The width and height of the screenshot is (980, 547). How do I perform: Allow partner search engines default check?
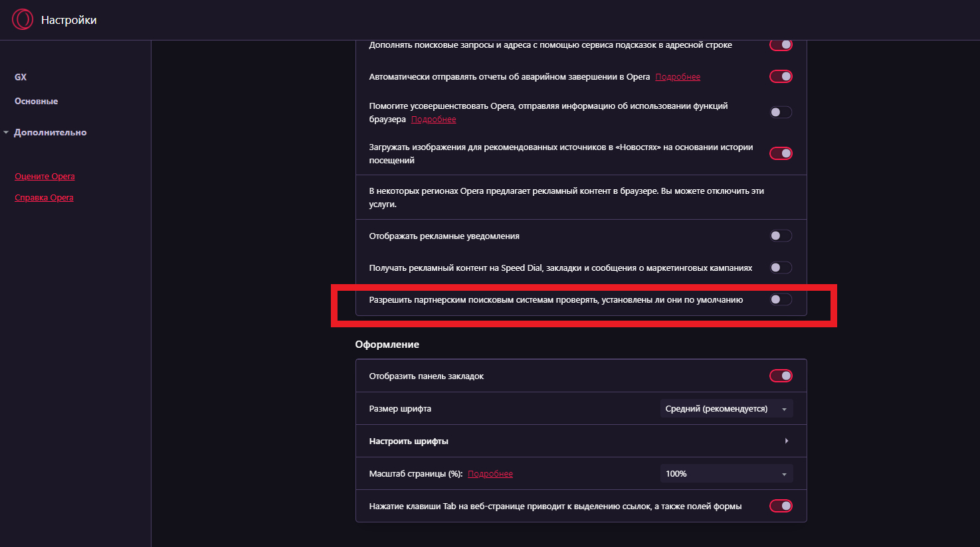pyautogui.click(x=781, y=299)
